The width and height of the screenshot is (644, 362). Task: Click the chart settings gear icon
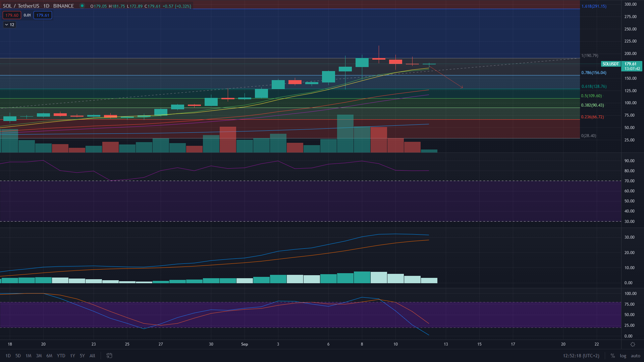[x=633, y=344]
